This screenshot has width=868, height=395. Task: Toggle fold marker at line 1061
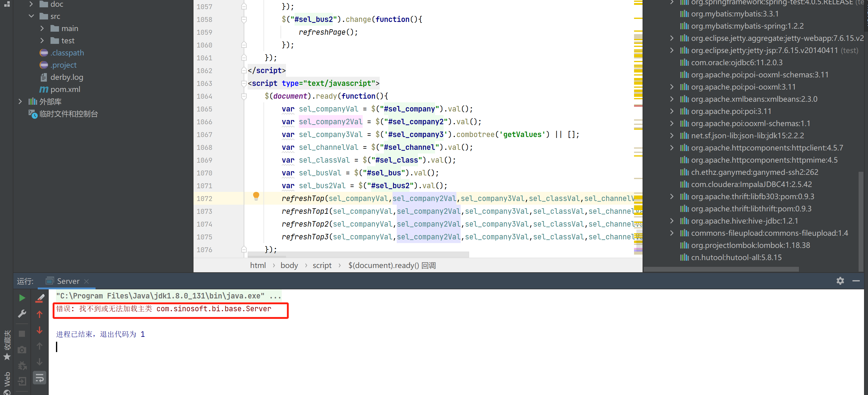(x=244, y=58)
